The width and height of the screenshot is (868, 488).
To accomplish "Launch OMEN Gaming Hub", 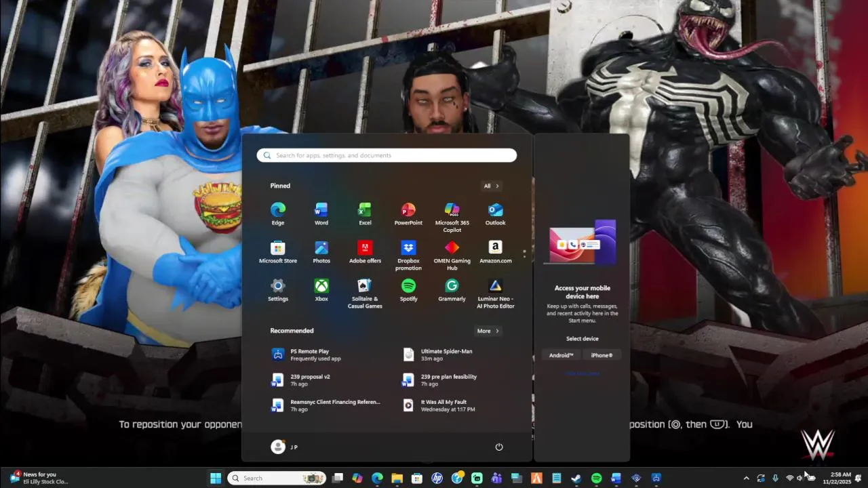I will 452,255.
